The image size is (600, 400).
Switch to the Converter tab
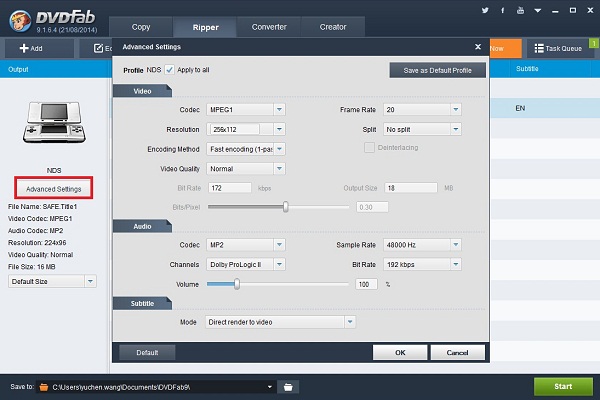(269, 27)
